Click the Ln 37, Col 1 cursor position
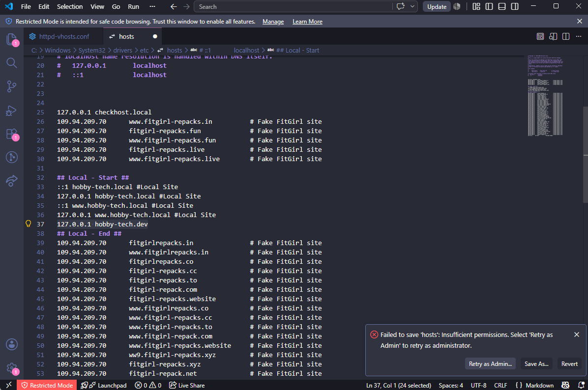 [x=399, y=385]
